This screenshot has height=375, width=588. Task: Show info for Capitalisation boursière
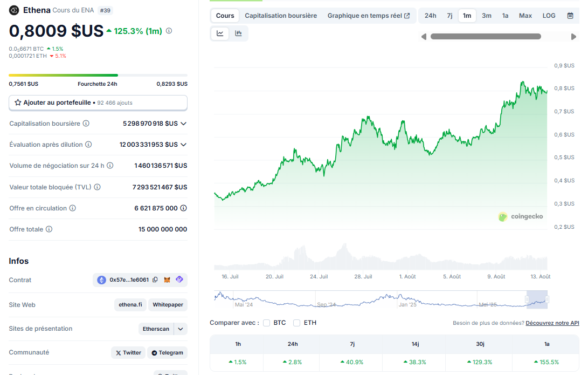pos(86,124)
